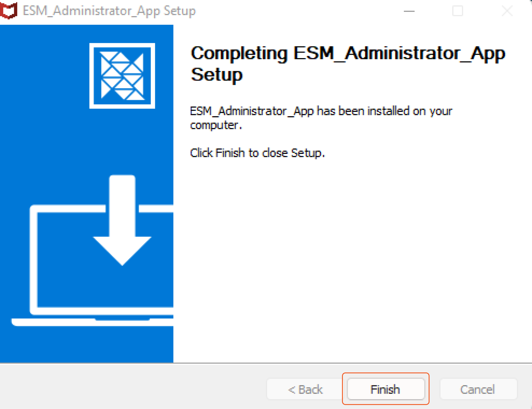This screenshot has width=532, height=409.
Task: Go back with the < Back button
Action: pyautogui.click(x=305, y=389)
